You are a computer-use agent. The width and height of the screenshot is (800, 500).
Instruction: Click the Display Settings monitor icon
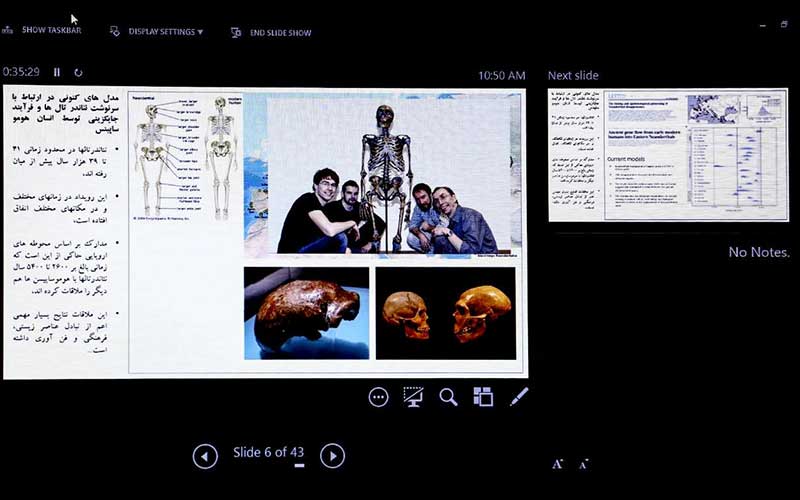pos(115,32)
